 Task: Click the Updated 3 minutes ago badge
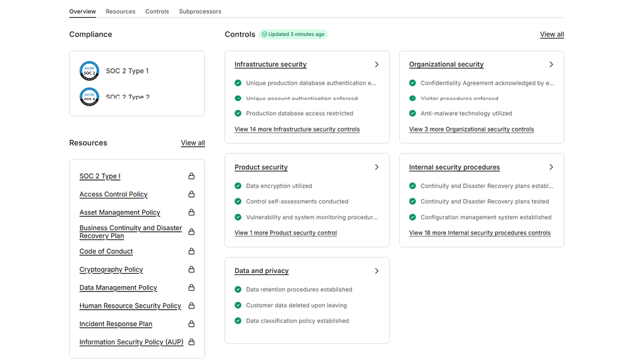(x=293, y=34)
